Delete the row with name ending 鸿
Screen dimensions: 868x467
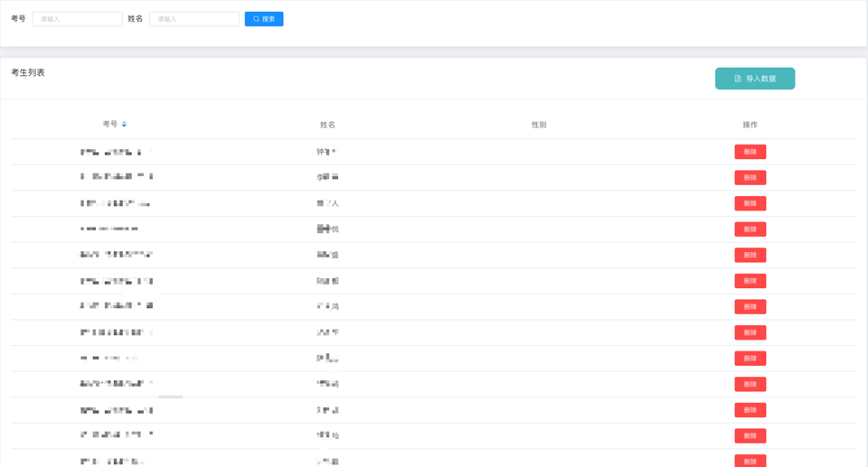750,307
